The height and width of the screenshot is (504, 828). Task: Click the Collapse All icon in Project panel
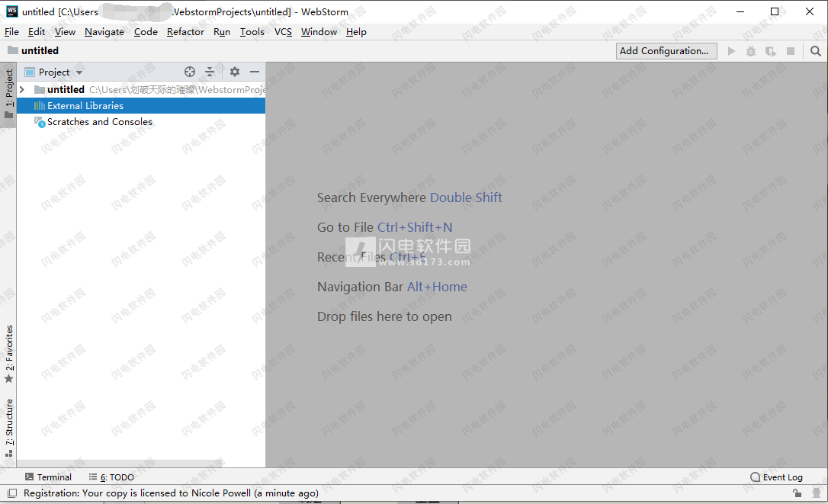pyautogui.click(x=210, y=72)
